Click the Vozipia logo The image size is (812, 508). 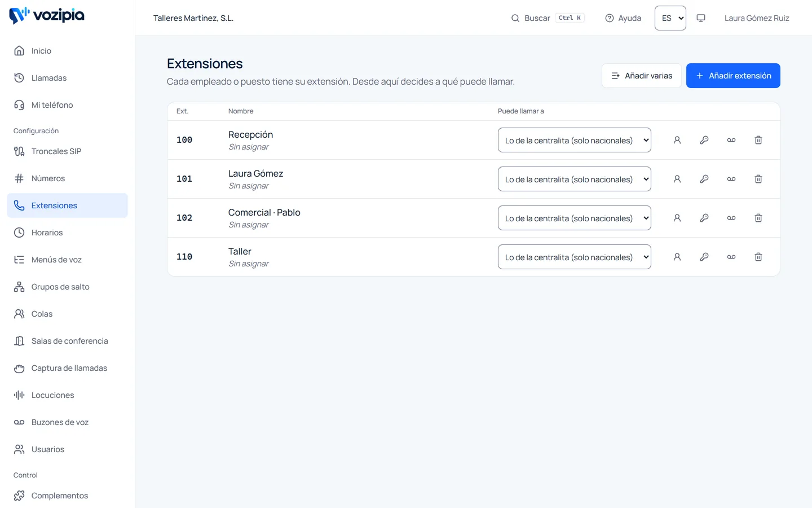pos(47,15)
